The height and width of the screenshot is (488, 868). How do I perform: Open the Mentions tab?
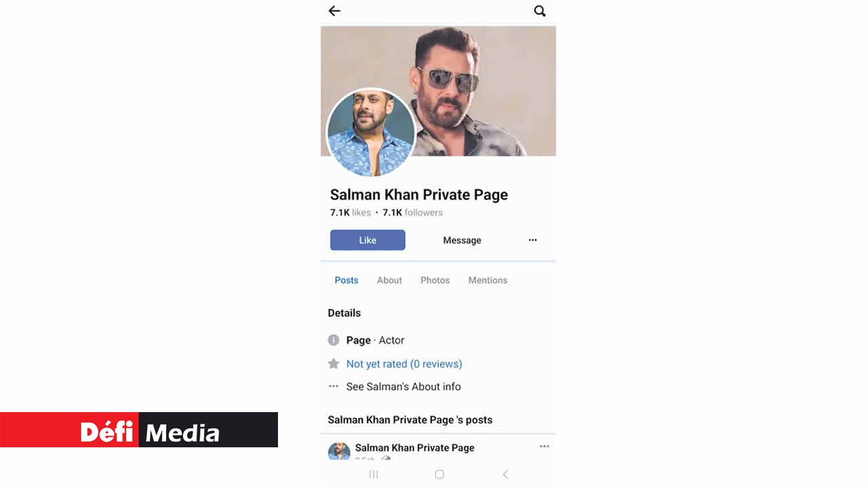pos(488,280)
